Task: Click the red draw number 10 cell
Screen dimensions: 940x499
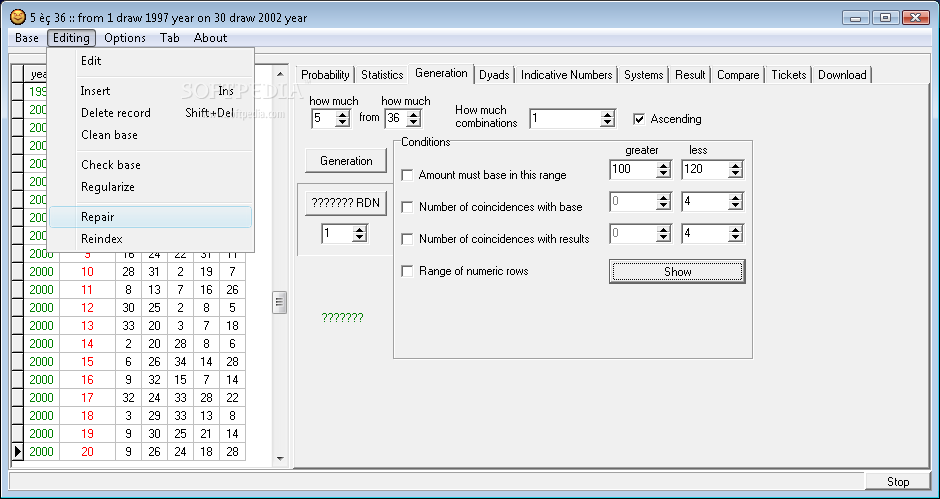Action: [88, 272]
